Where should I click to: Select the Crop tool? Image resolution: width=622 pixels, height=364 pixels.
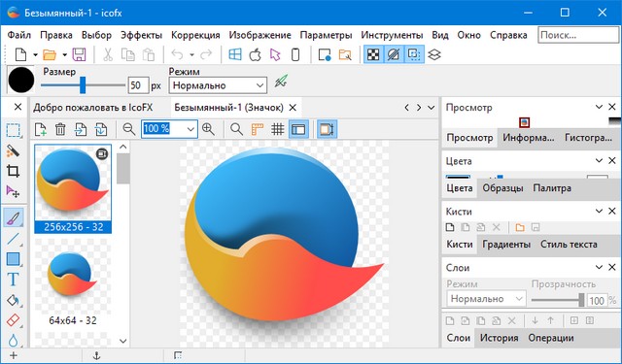13,171
